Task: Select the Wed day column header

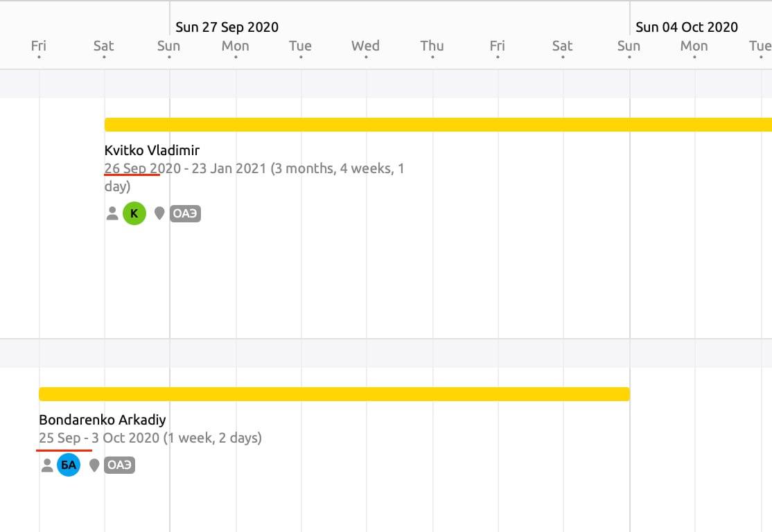Action: point(365,46)
